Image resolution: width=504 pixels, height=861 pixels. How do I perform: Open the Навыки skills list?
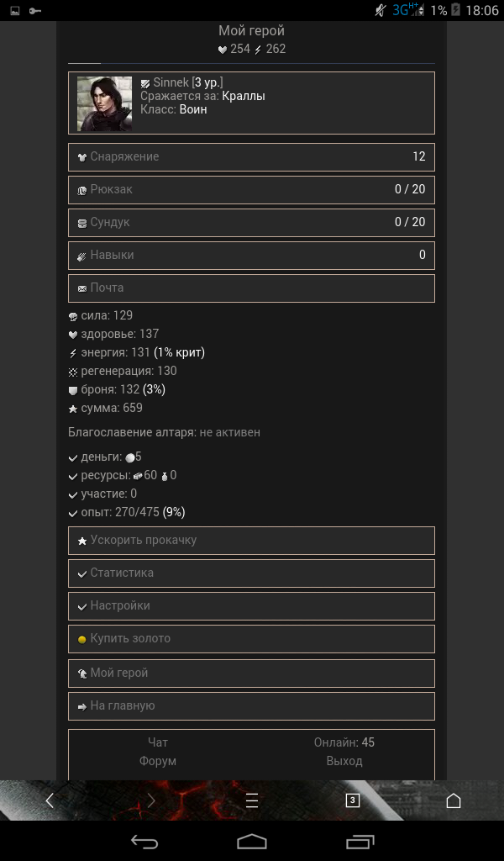251,256
